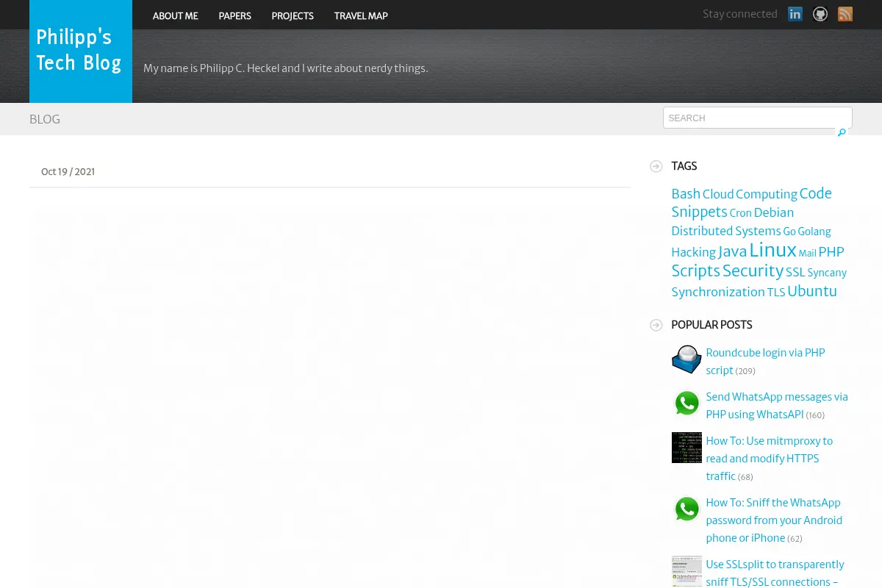
Task: Select the Distributed Systems tag
Action: (x=726, y=231)
